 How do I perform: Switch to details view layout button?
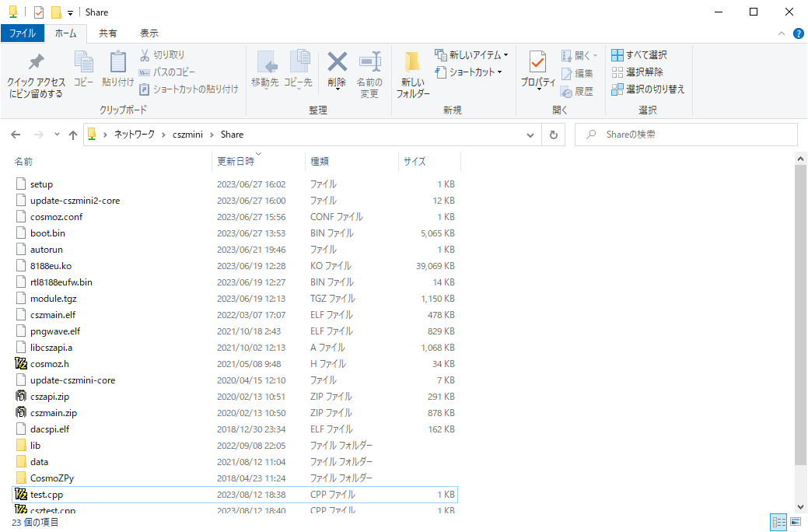pos(778,522)
